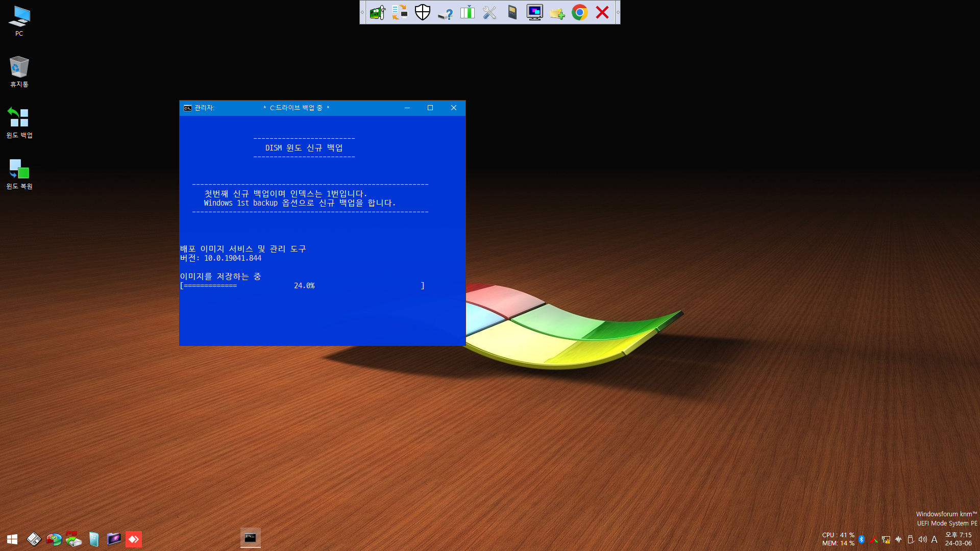Open the green partition bars tool in dock

(x=468, y=12)
